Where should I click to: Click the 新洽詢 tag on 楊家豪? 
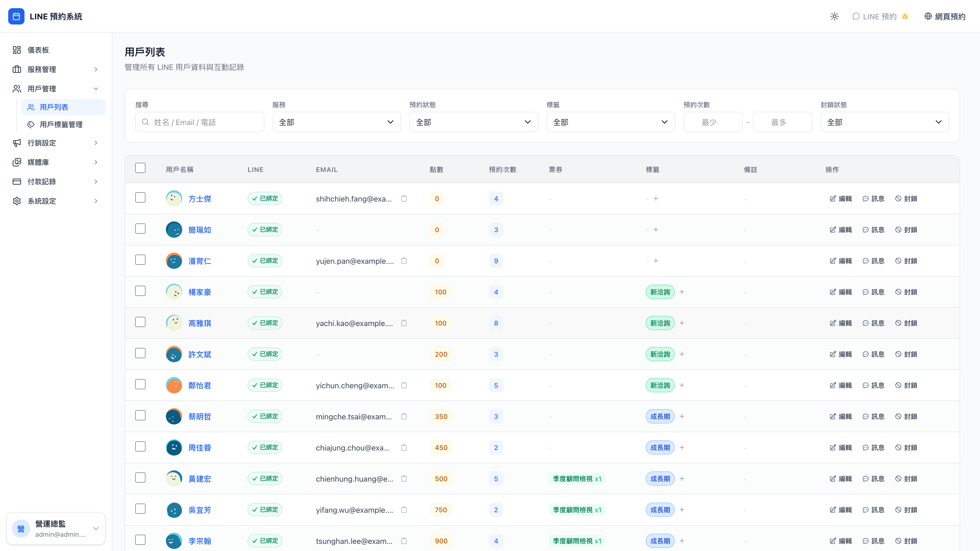point(660,292)
